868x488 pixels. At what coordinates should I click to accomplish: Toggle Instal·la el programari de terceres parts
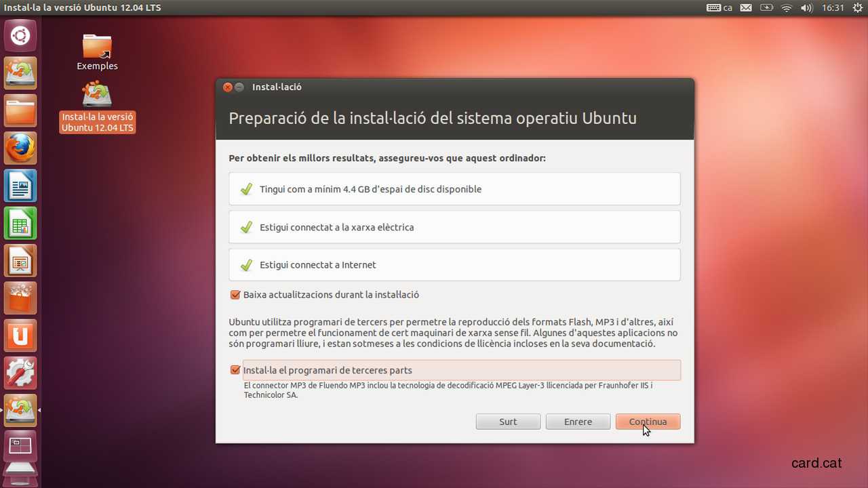[235, 370]
